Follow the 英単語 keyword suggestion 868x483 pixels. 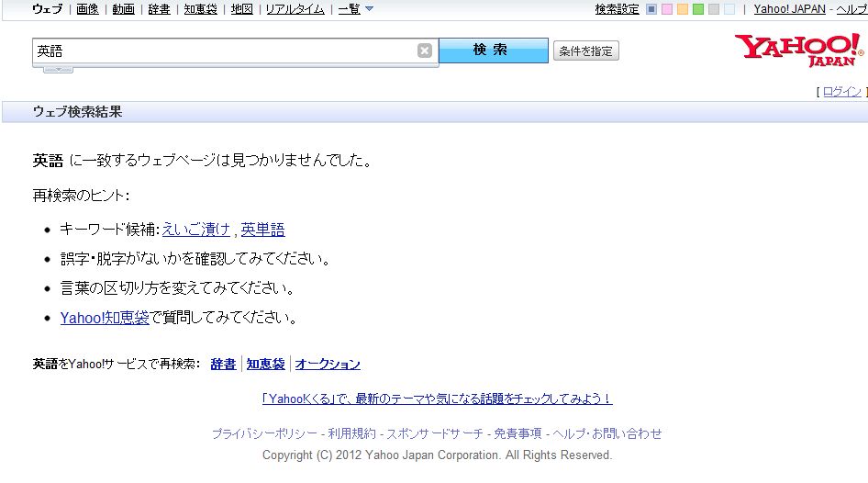click(263, 230)
